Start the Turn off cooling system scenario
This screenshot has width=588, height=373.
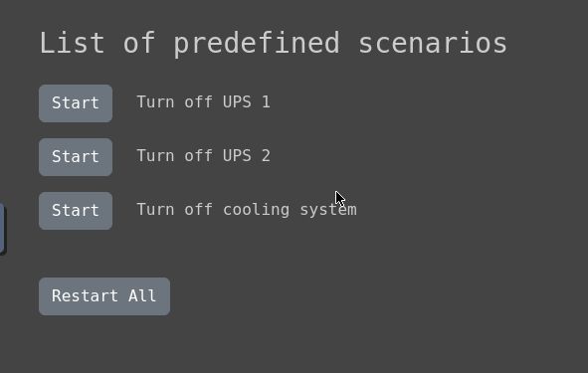76,210
